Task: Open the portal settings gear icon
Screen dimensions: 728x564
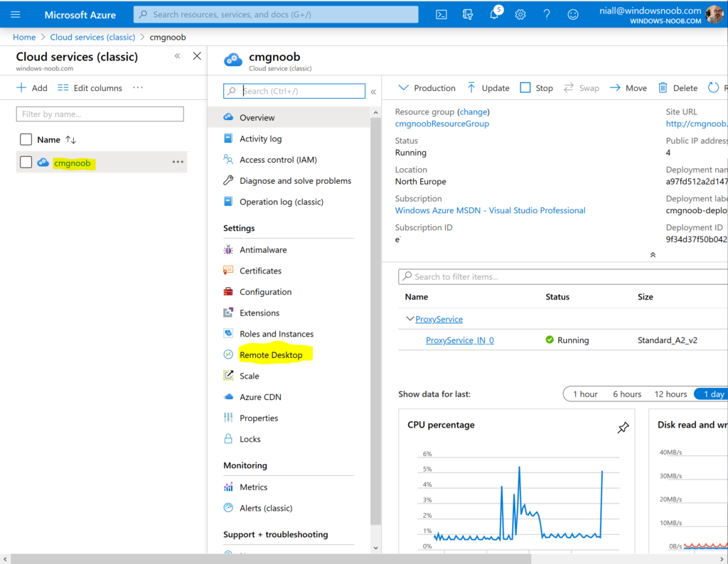Action: [520, 14]
